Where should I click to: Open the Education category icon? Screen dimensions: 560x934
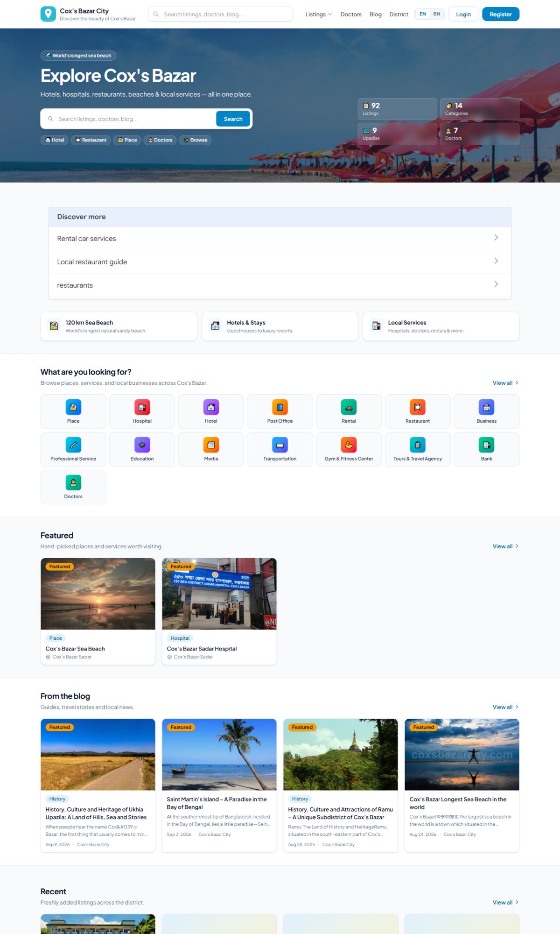142,445
